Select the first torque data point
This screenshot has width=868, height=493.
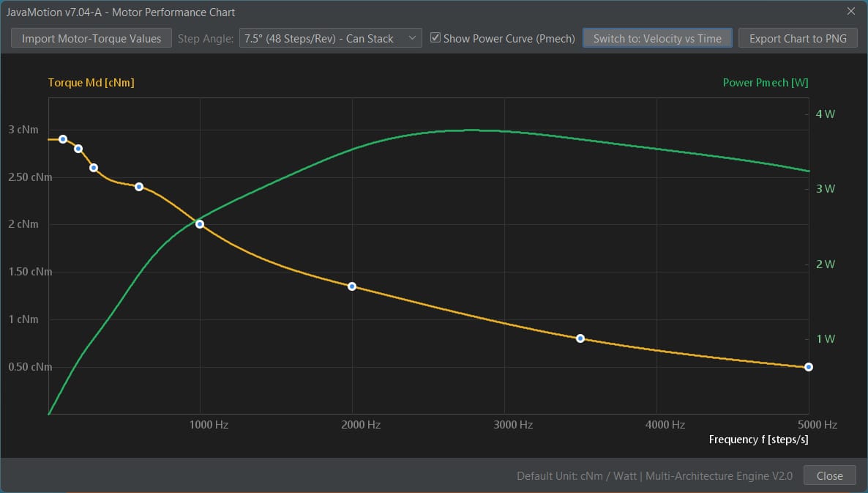63,139
